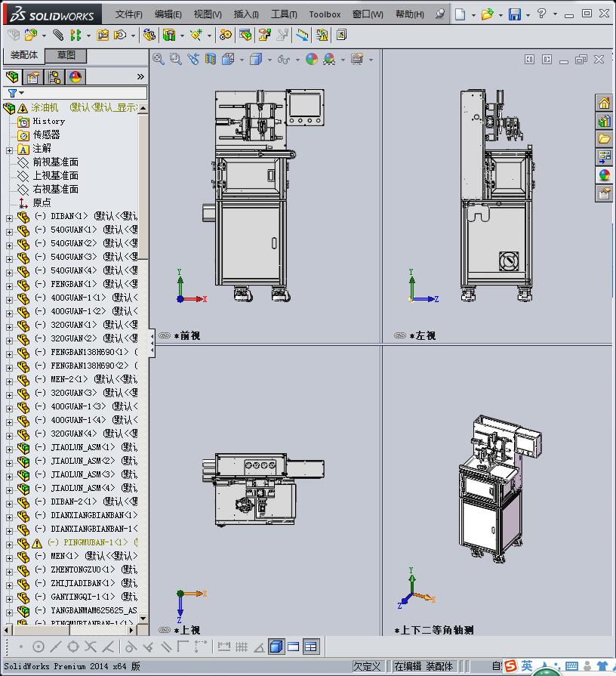Select the ZHENTONGZUO<1> component

[83, 570]
